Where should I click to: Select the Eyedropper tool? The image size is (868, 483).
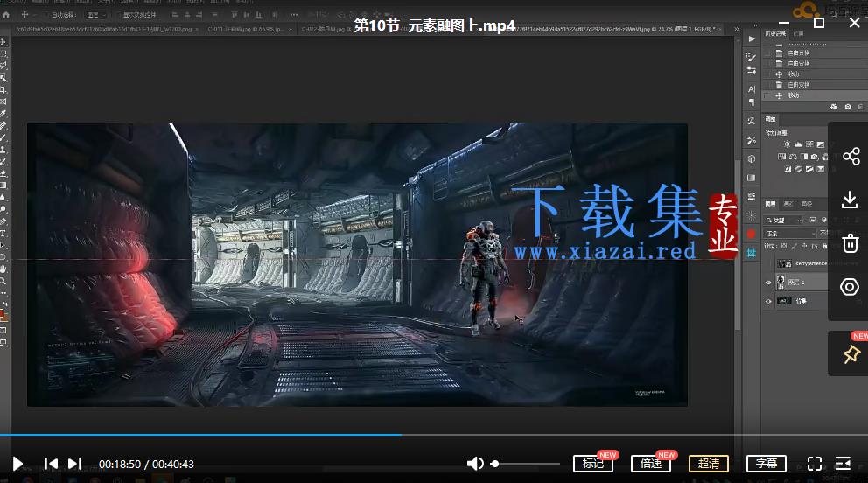click(3, 114)
